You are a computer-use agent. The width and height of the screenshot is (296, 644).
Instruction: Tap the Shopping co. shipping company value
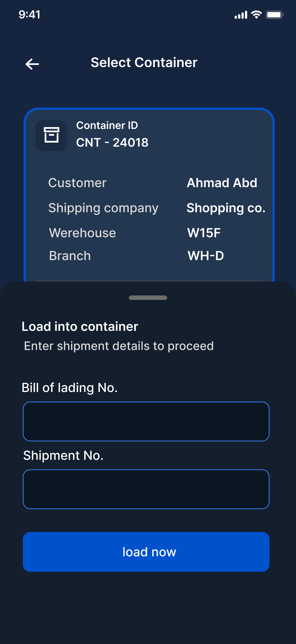point(226,208)
